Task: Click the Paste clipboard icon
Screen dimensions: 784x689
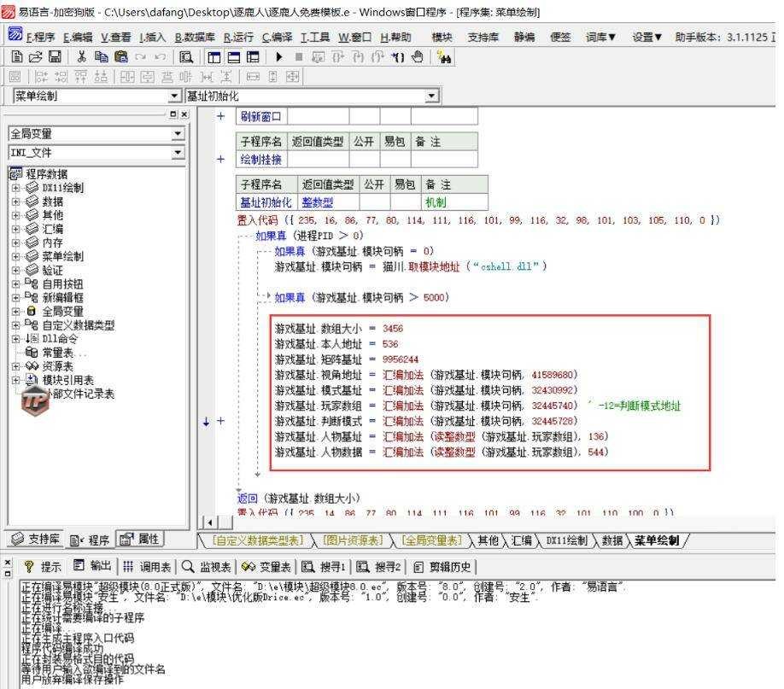Action: pyautogui.click(x=120, y=57)
